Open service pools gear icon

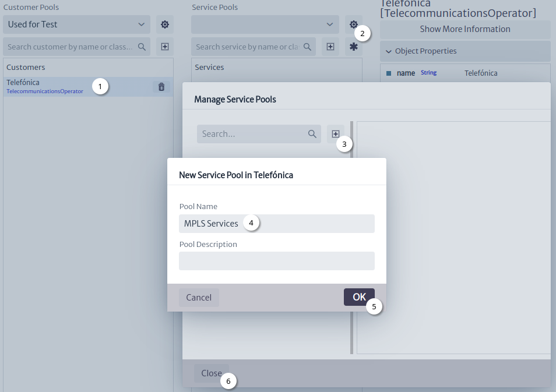354,24
